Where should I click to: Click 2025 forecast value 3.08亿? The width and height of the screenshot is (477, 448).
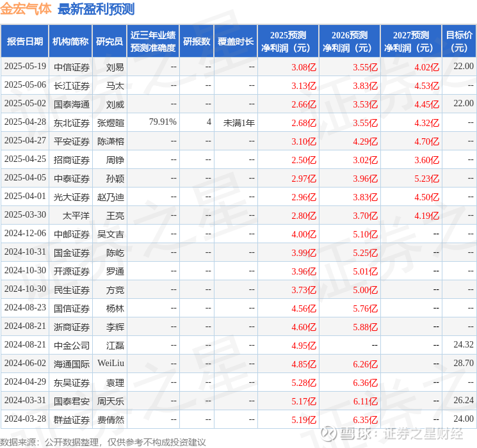304,67
